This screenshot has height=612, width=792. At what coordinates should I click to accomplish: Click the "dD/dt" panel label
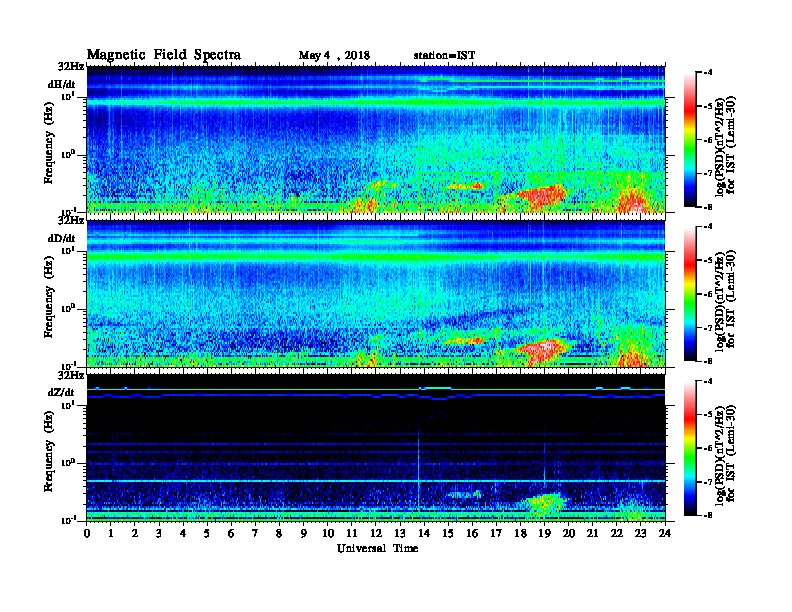point(62,238)
